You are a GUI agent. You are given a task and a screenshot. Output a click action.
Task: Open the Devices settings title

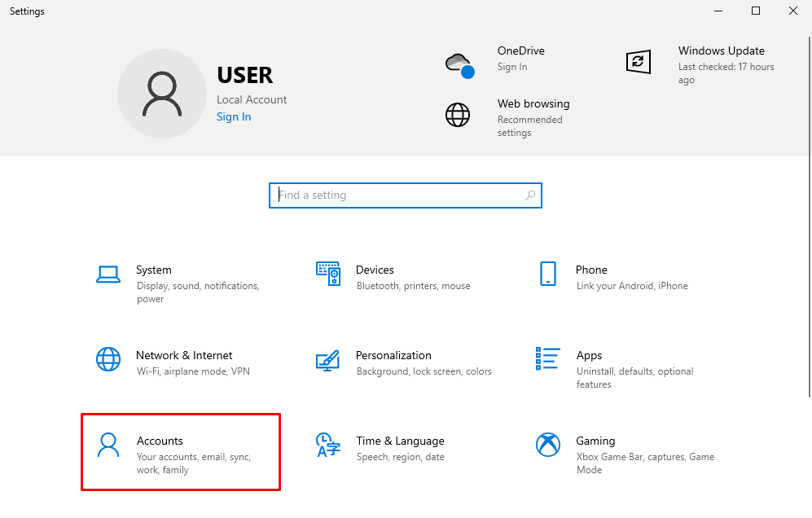pos(375,270)
